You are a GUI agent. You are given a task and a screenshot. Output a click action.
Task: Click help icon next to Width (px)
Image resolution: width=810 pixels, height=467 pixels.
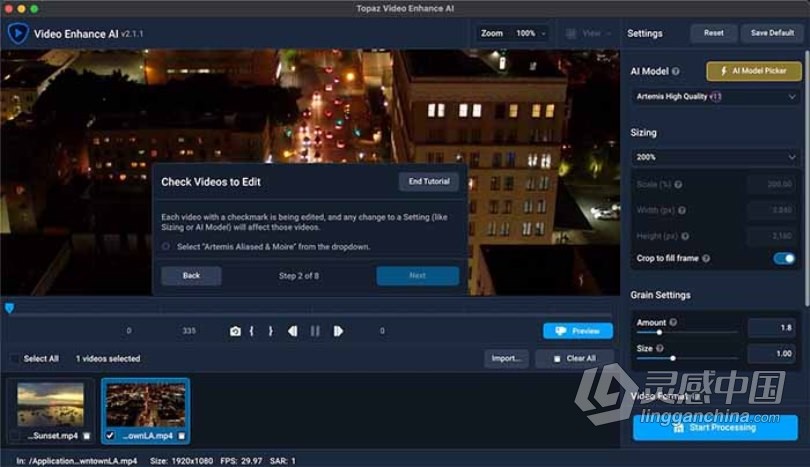coord(682,210)
